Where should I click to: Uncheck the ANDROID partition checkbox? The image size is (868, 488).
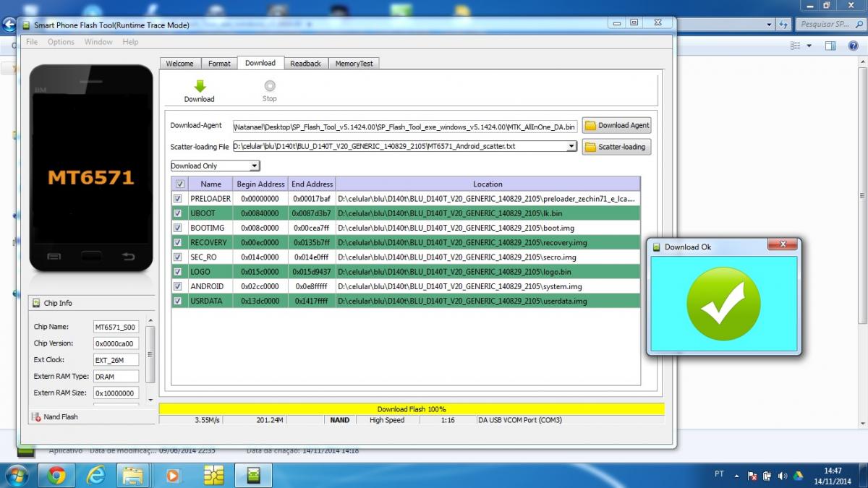(178, 286)
